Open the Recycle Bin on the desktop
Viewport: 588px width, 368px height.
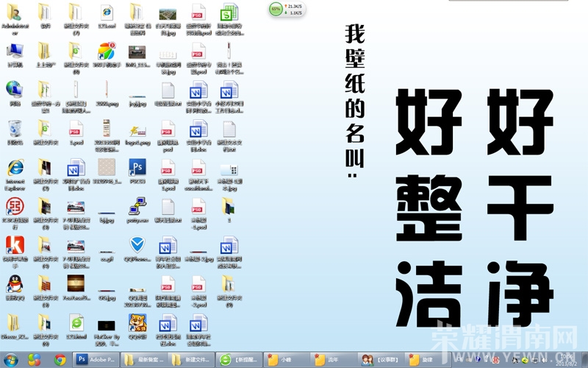pos(14,130)
